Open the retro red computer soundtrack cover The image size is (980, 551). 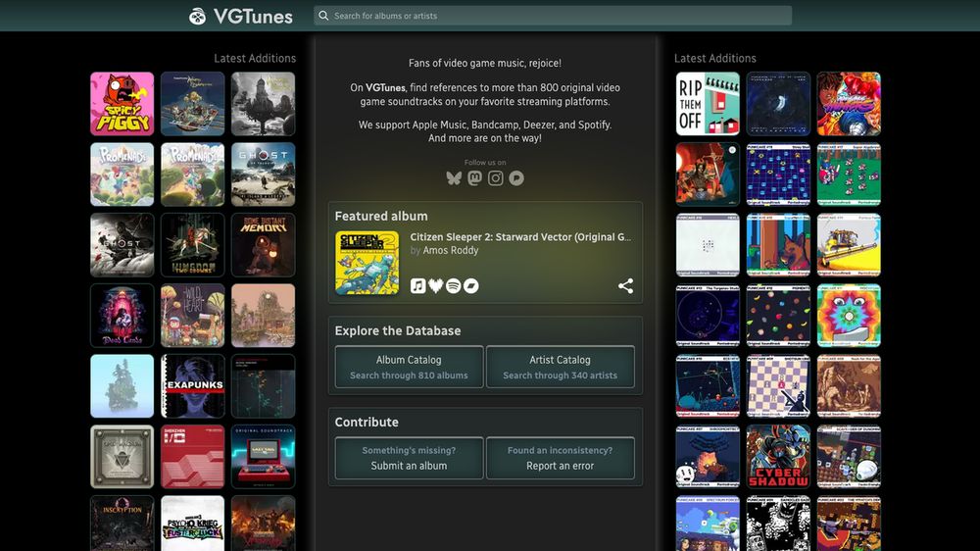pos(263,457)
